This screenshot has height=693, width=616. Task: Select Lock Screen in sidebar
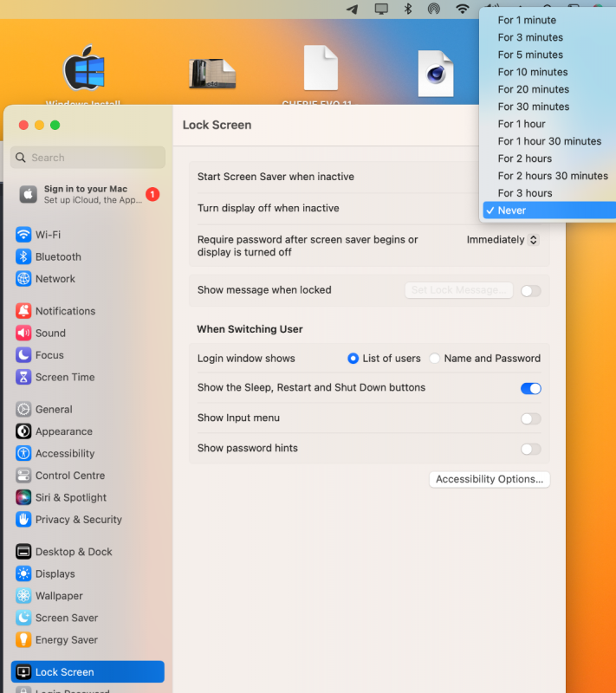point(88,672)
